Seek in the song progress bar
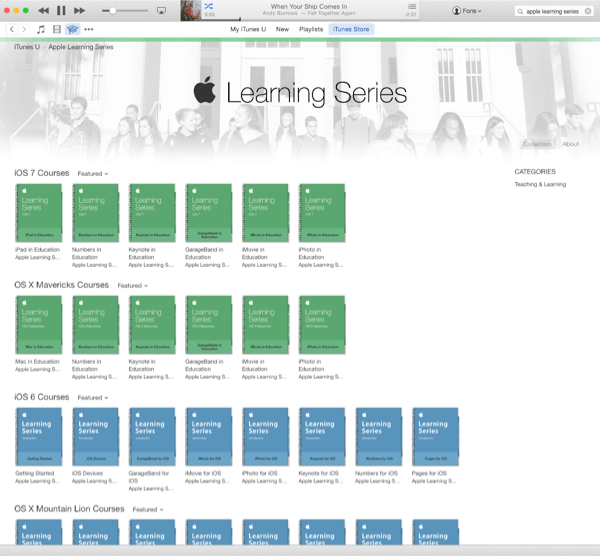 coord(309,19)
